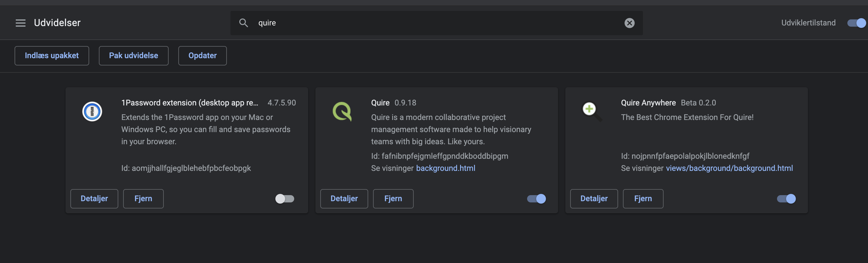Click The Best Chrome Extension For Quire text
868x263 pixels.
(687, 117)
